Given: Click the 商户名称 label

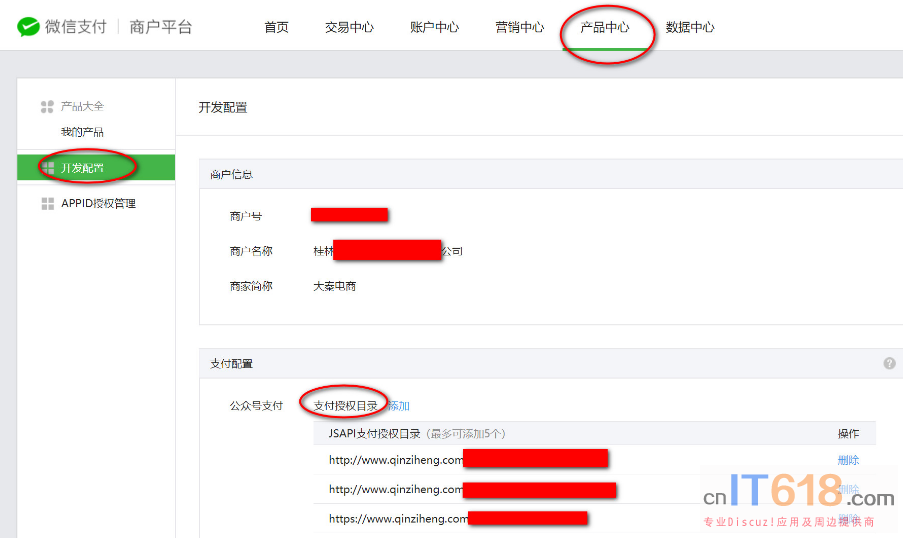Looking at the screenshot, I should tap(251, 251).
